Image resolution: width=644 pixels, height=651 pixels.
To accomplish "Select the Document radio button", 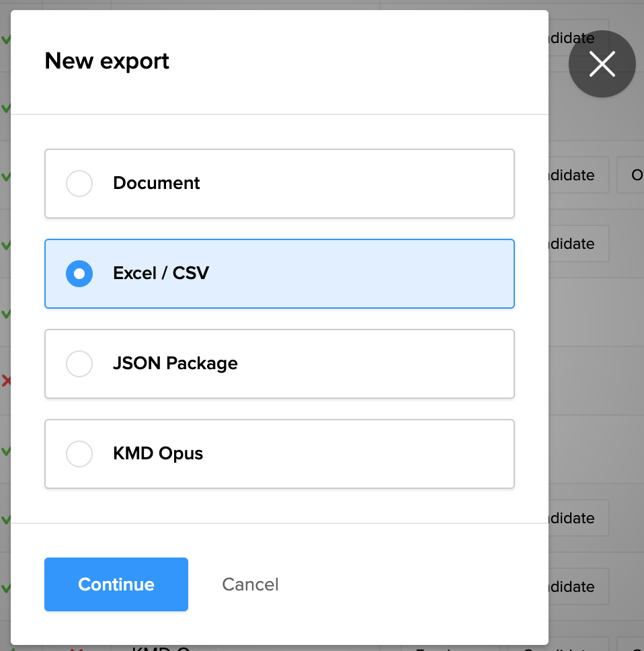I will [79, 184].
